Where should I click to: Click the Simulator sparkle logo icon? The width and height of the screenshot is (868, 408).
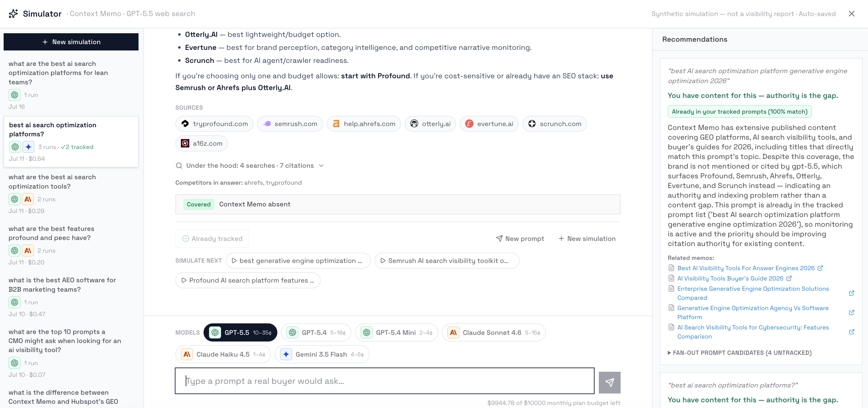tap(13, 14)
